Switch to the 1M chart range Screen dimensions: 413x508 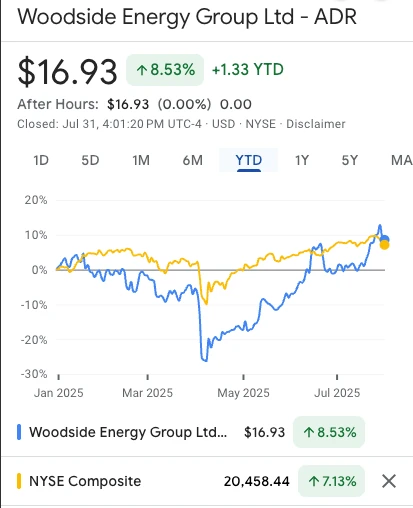point(141,160)
